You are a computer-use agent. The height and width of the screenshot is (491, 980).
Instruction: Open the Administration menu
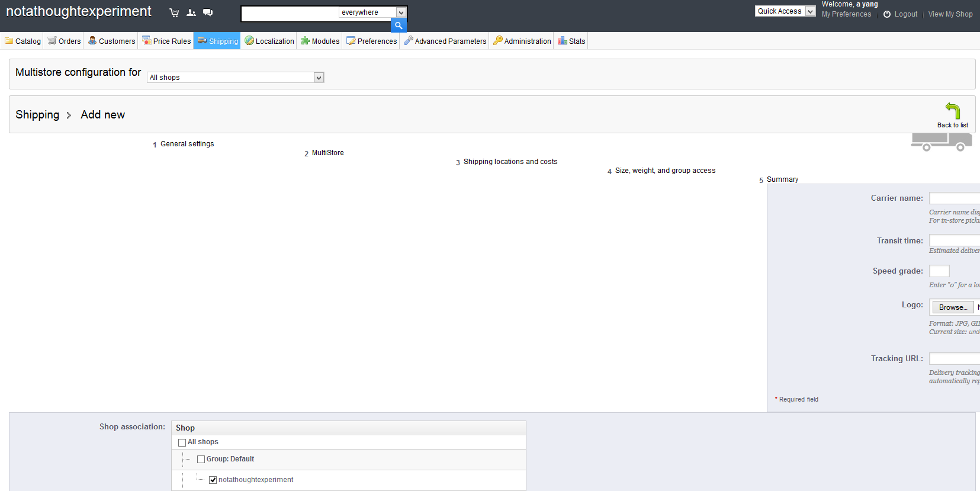(522, 41)
